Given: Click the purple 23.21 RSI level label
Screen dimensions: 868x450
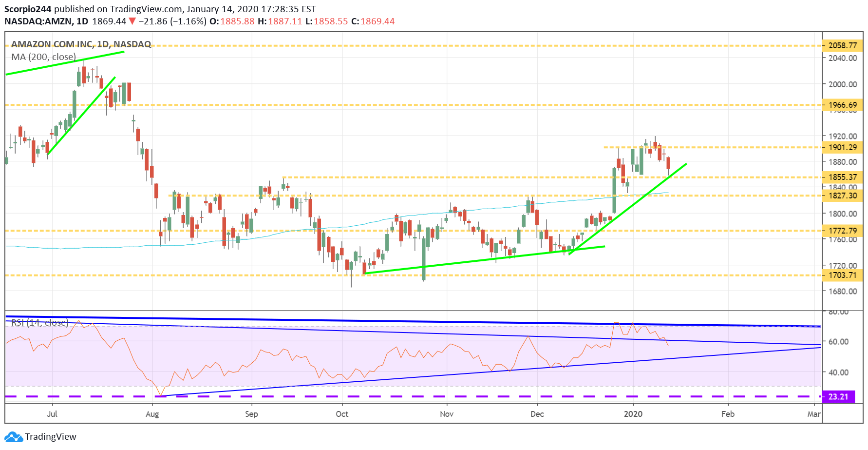Looking at the screenshot, I should [x=838, y=397].
